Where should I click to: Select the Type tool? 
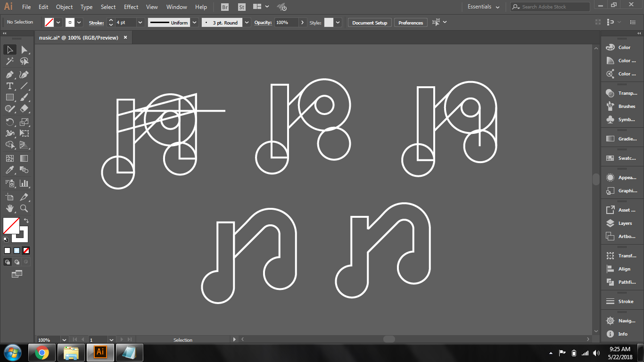9,86
